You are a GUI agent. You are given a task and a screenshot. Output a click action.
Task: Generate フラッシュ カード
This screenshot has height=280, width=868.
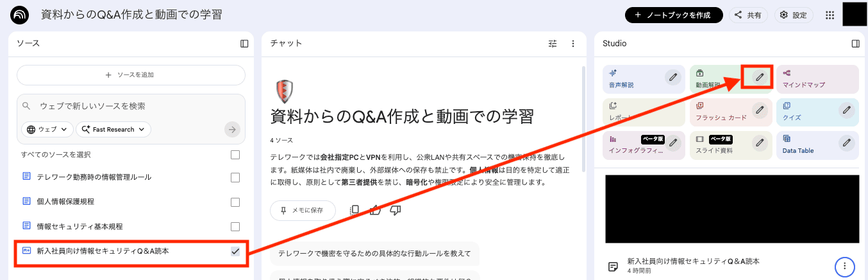[731, 112]
